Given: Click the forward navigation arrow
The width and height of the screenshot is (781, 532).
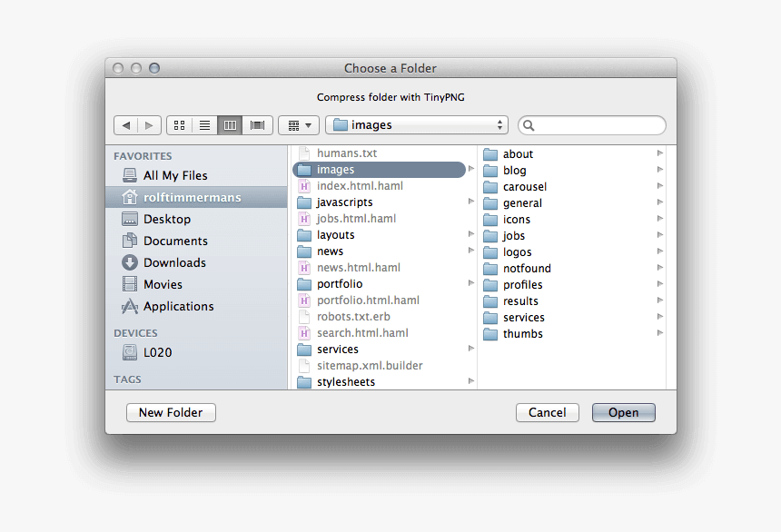Looking at the screenshot, I should tap(149, 125).
